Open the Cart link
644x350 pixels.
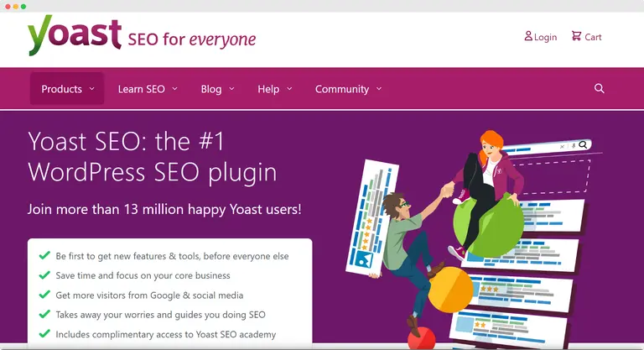pos(586,37)
